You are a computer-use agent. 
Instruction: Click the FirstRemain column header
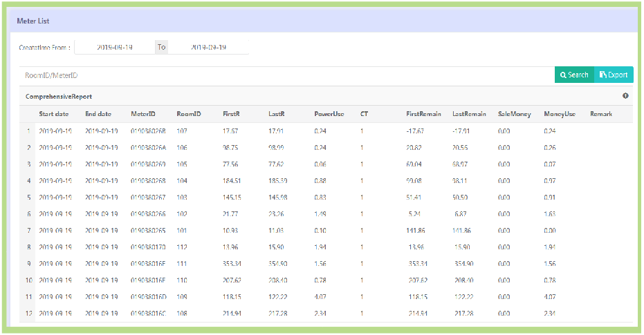coord(423,114)
